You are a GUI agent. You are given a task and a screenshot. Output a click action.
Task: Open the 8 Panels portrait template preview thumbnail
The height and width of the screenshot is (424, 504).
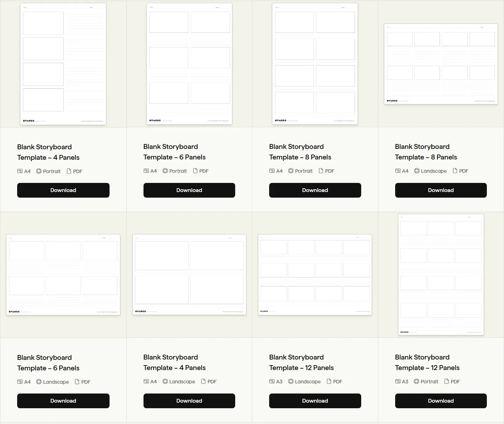[x=315, y=64]
